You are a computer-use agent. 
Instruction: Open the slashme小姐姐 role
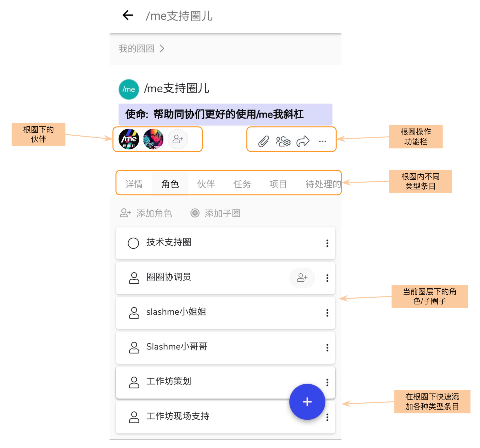(225, 313)
